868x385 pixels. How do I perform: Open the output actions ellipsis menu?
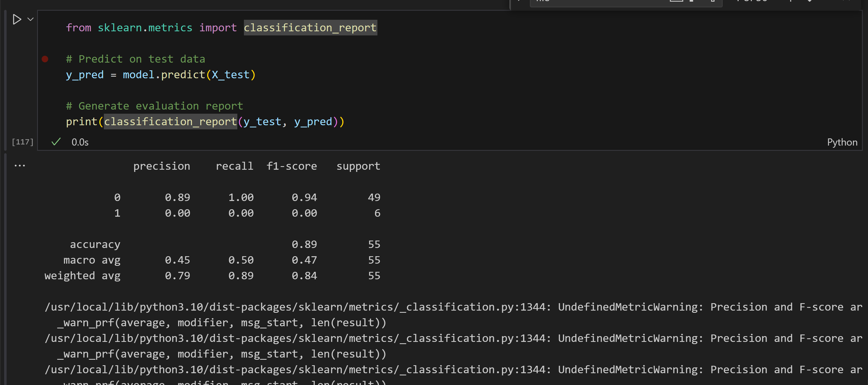[20, 166]
